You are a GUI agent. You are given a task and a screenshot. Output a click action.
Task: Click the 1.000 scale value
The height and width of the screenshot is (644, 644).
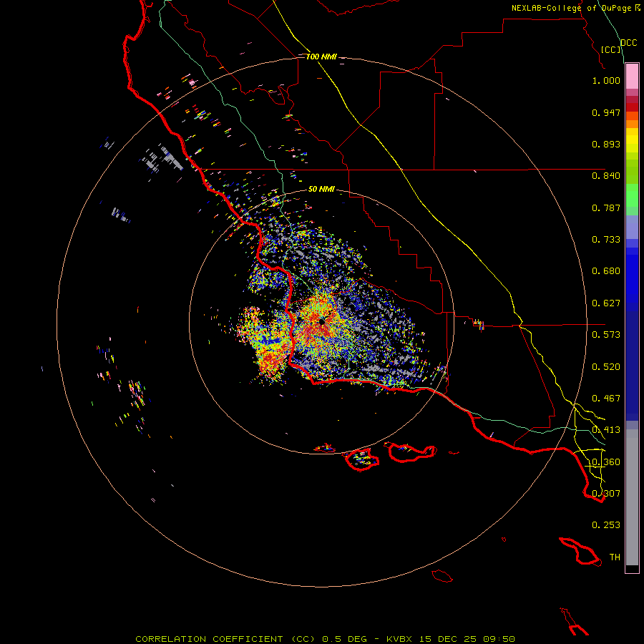tap(606, 80)
